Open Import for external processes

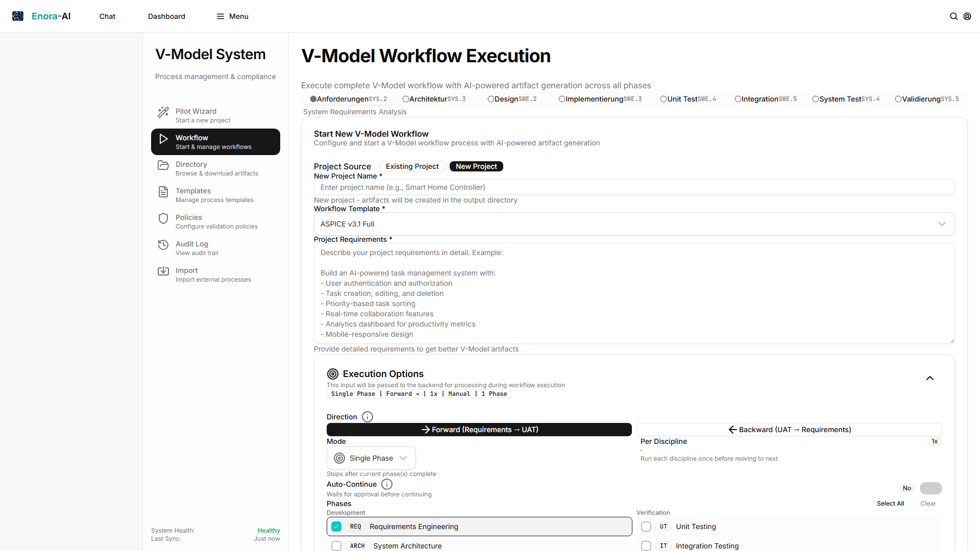[214, 274]
